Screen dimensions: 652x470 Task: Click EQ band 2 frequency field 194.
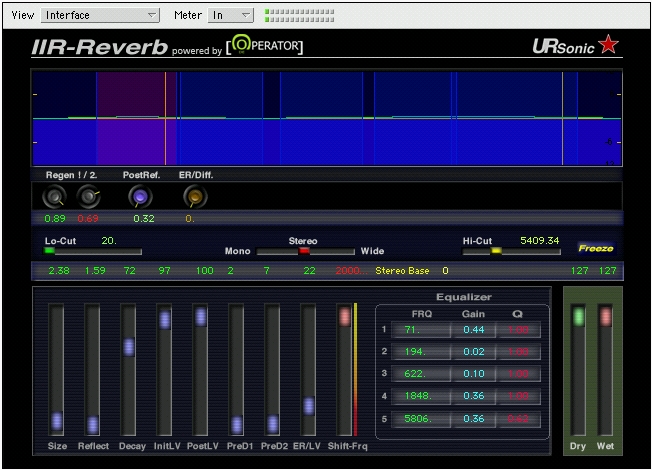click(x=421, y=352)
